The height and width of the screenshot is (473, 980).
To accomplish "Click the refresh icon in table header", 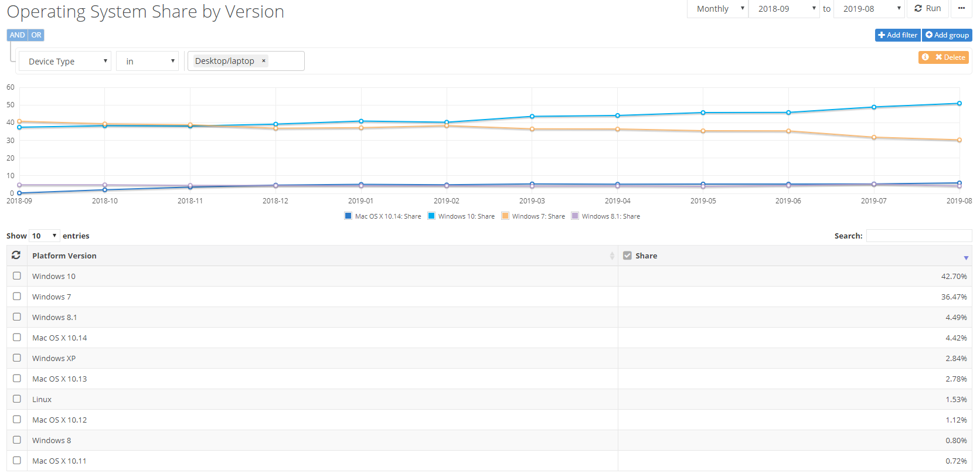I will click(x=16, y=256).
